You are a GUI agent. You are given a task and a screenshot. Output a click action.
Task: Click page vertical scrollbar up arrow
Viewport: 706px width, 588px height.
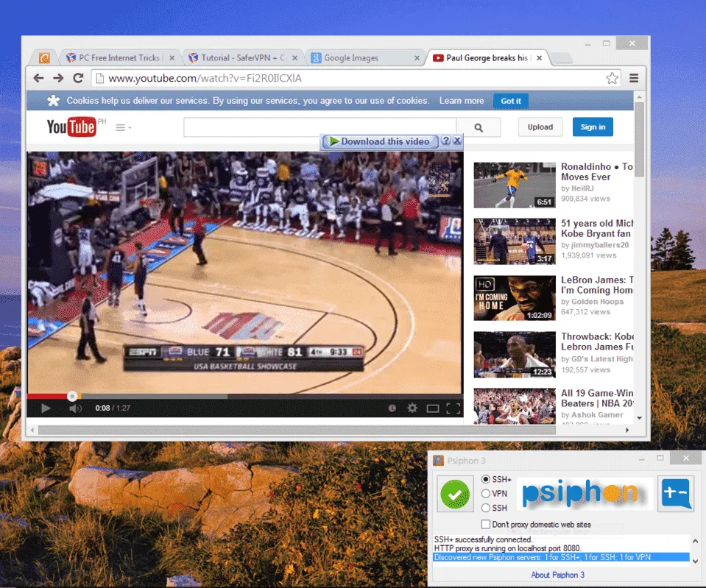639,97
